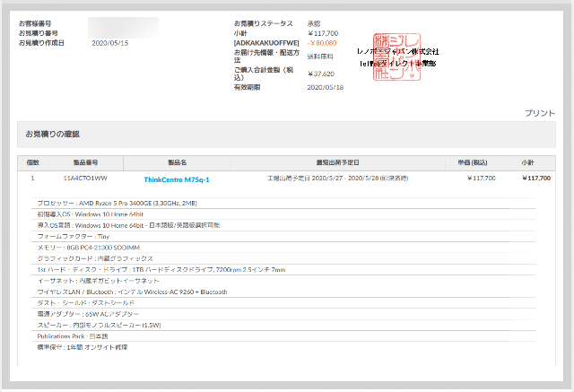Click the 製品番号 column header
Image resolution: width=574 pixels, height=392 pixels.
click(85, 162)
